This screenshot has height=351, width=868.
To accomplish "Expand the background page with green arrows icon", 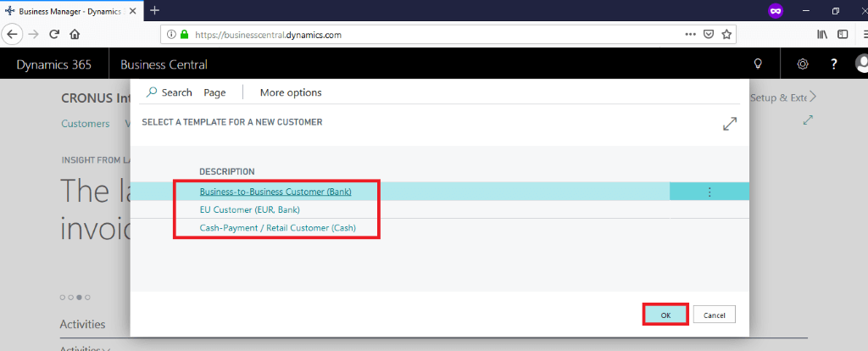I will coord(808,120).
